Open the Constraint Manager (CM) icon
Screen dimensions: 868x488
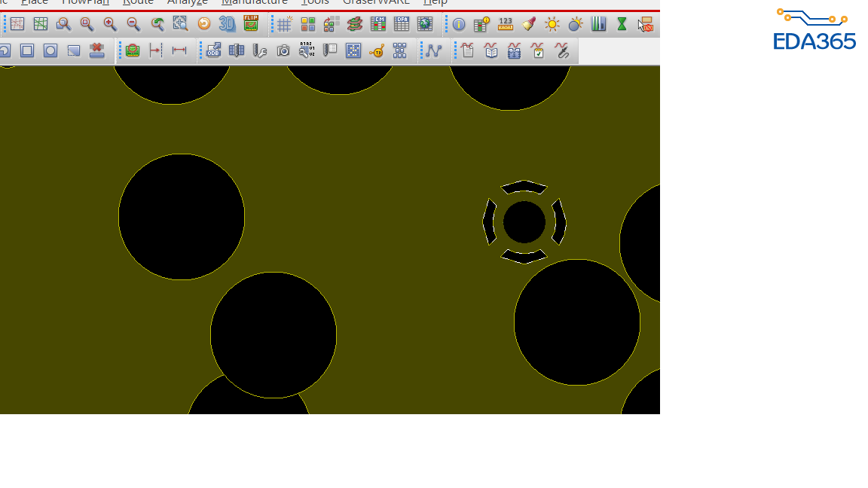(378, 24)
